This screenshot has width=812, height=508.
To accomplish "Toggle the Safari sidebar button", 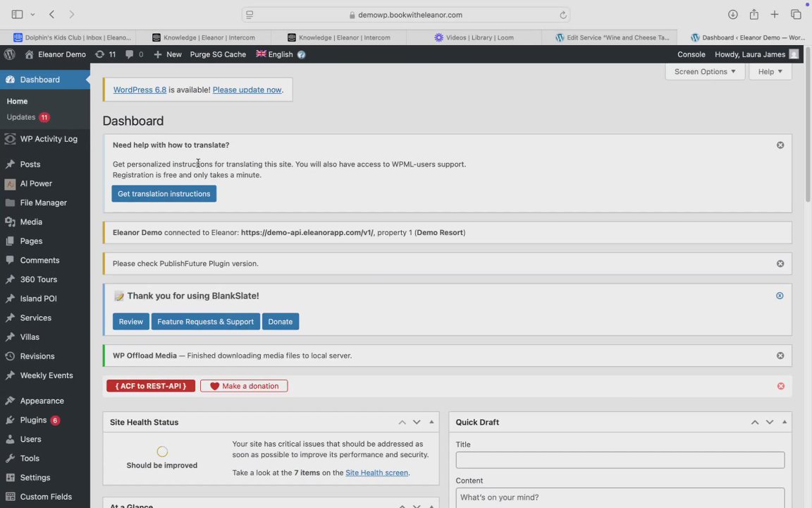I will [x=17, y=15].
